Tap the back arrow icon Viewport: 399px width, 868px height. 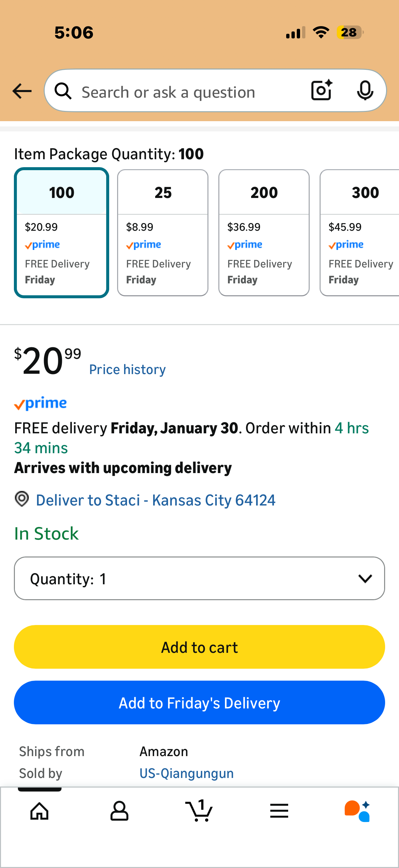[x=22, y=91]
